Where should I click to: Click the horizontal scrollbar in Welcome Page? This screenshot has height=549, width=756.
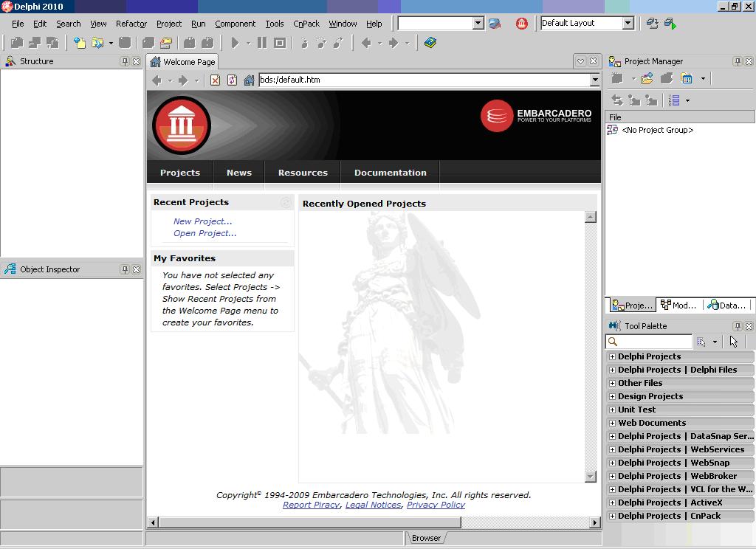click(309, 522)
